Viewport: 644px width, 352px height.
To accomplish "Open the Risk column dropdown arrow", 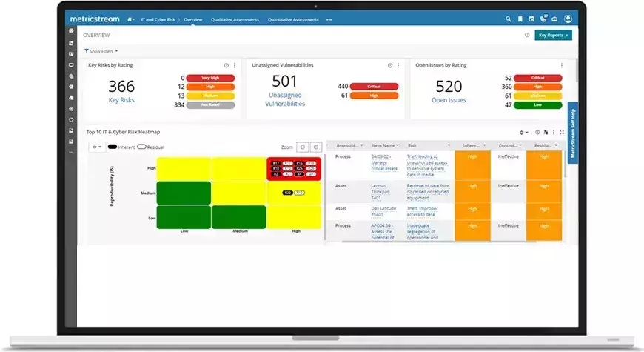I will [449, 145].
